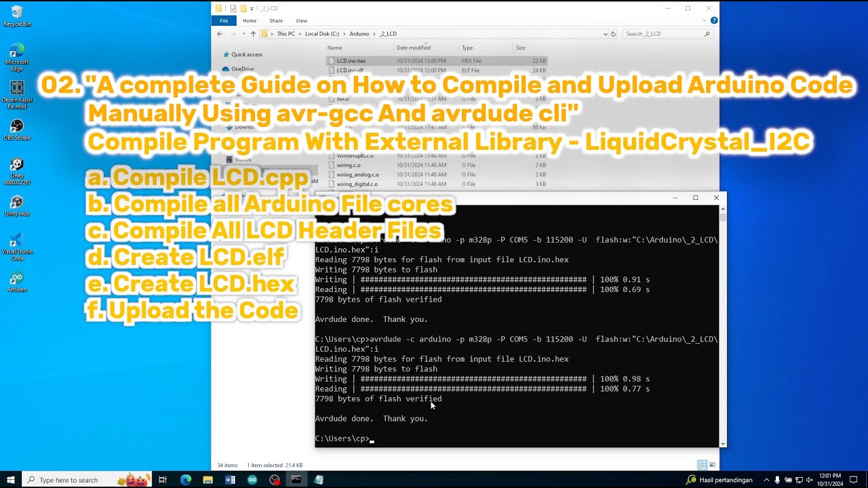Image resolution: width=868 pixels, height=488 pixels.
Task: Go back in File Explorer
Action: click(x=220, y=34)
